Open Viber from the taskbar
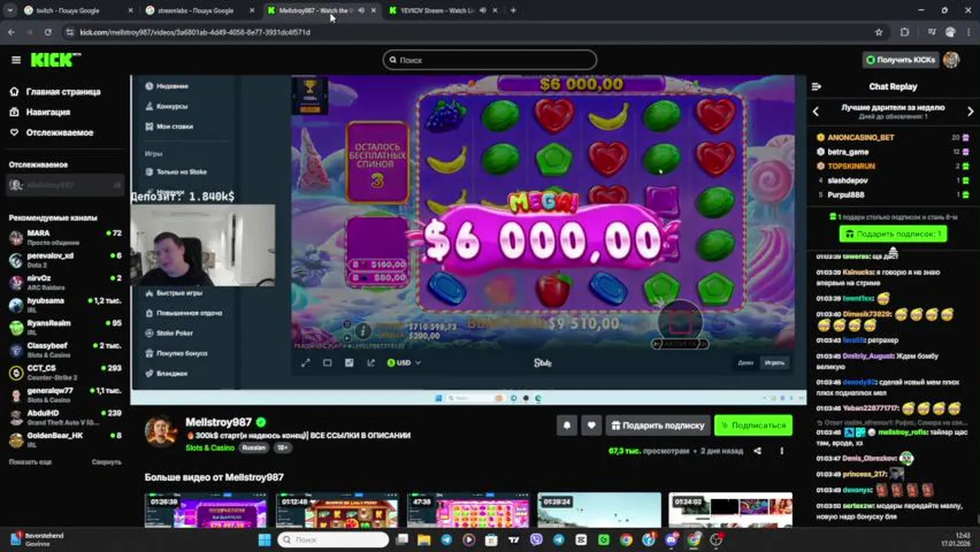This screenshot has width=980, height=552. click(537, 540)
